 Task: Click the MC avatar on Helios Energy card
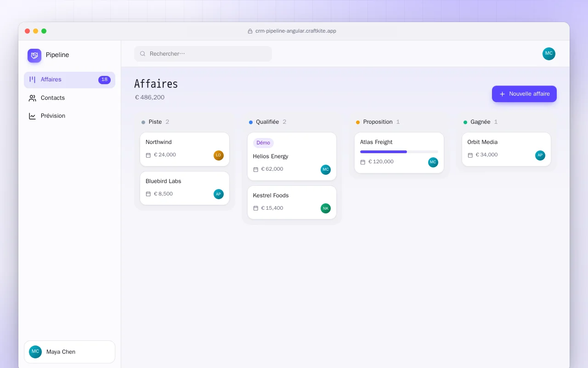(x=326, y=170)
